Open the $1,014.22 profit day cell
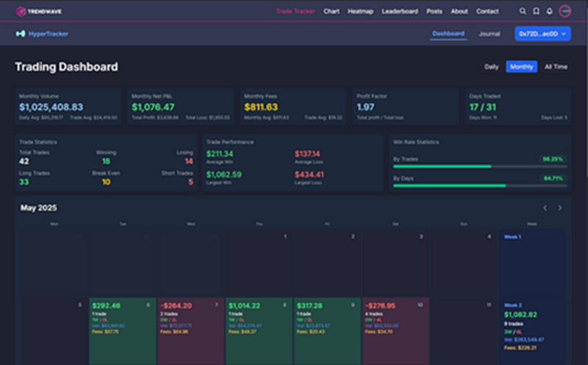 (259, 331)
